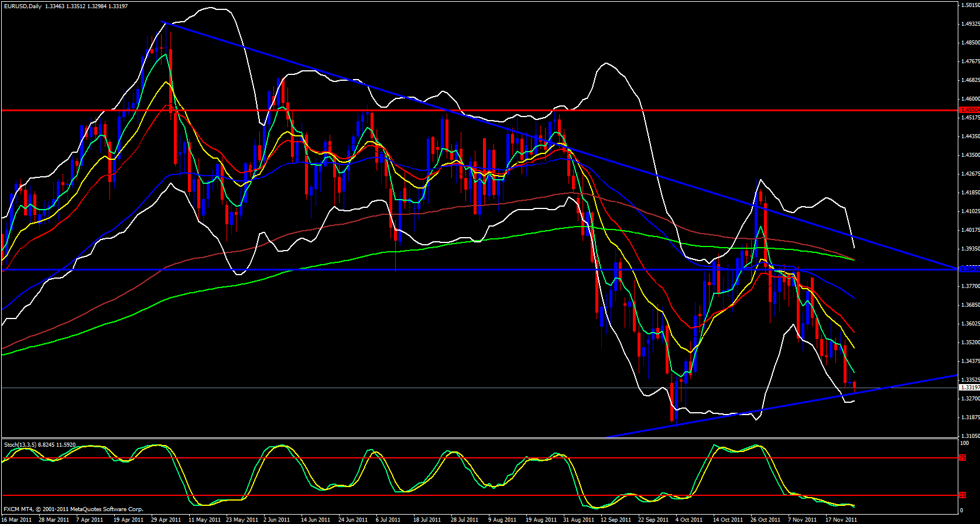Click the 26 Oct 2011 date label
980x524 pixels.
pos(766,519)
